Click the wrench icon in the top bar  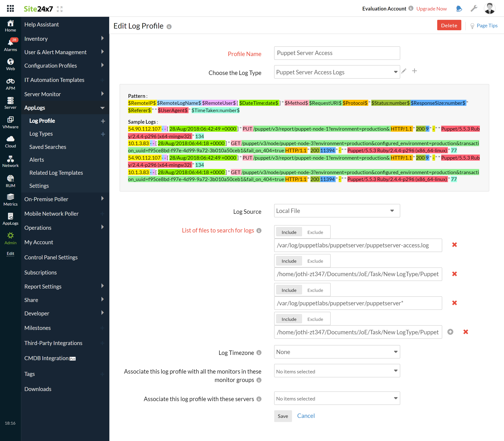474,8
